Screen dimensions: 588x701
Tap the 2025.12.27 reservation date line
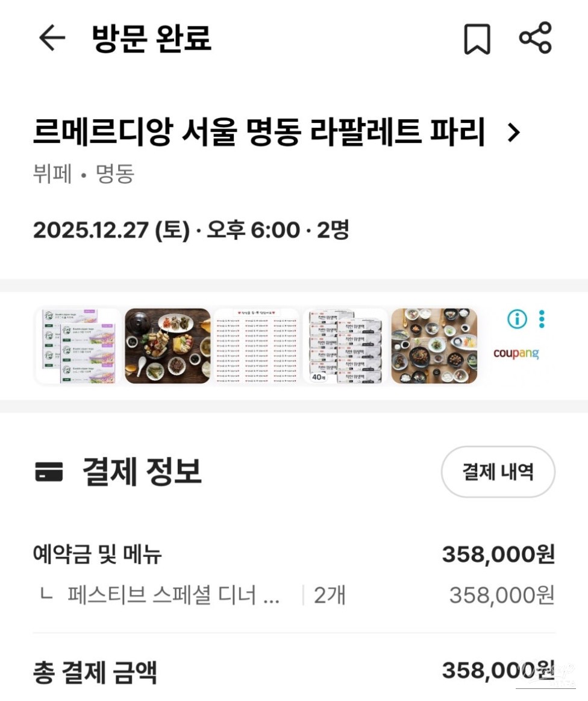click(x=190, y=230)
